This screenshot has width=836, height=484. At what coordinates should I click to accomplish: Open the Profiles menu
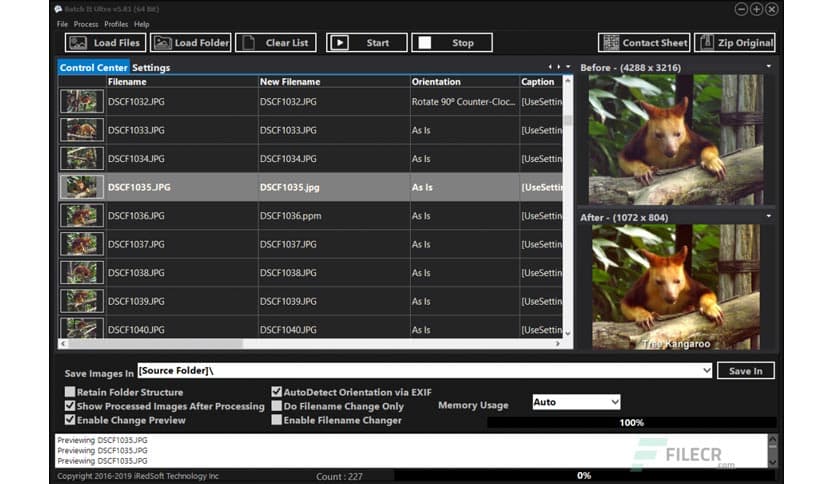pos(116,25)
